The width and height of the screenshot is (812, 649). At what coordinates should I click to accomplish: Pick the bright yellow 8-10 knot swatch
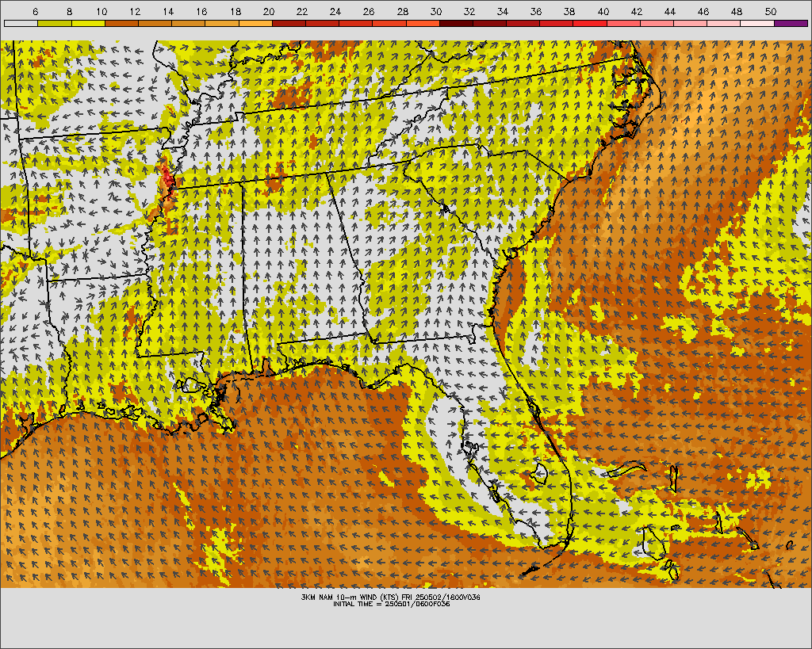(88, 23)
